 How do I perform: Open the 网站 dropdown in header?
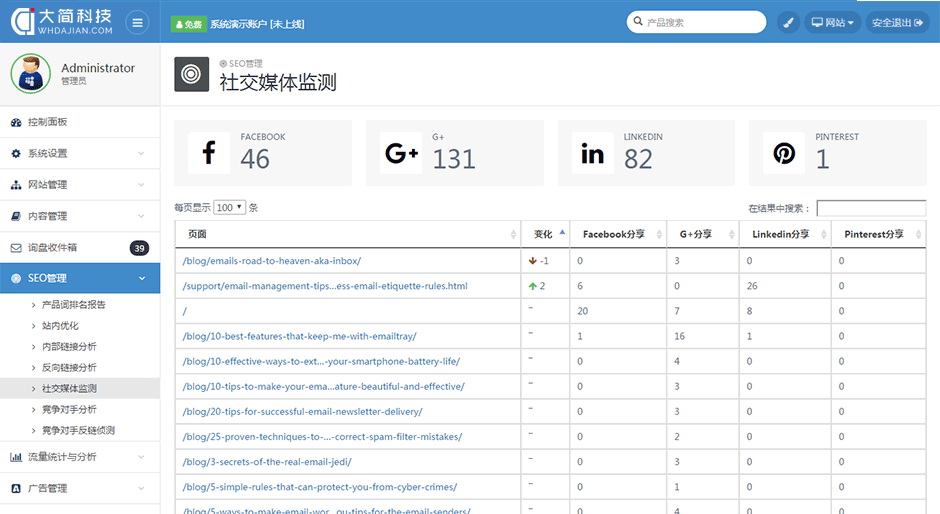(x=832, y=22)
